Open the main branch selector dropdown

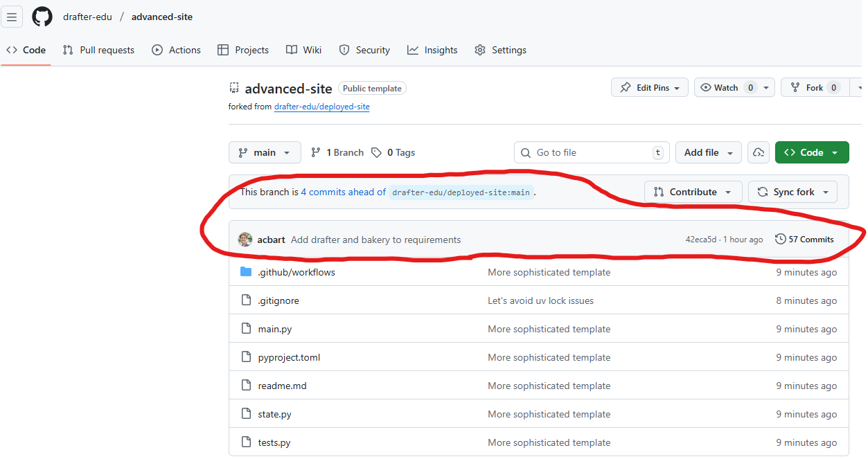pyautogui.click(x=265, y=152)
